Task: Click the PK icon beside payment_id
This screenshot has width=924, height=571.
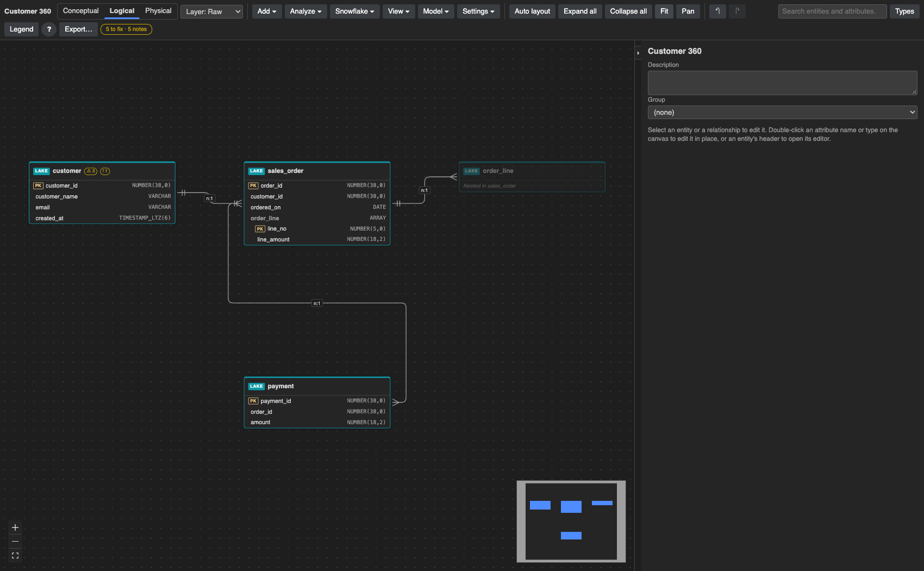Action: [x=253, y=401]
